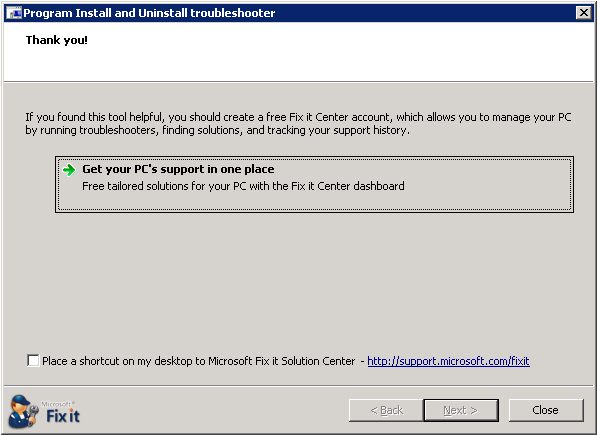Click the Close button
The height and width of the screenshot is (435, 598).
pyautogui.click(x=546, y=410)
